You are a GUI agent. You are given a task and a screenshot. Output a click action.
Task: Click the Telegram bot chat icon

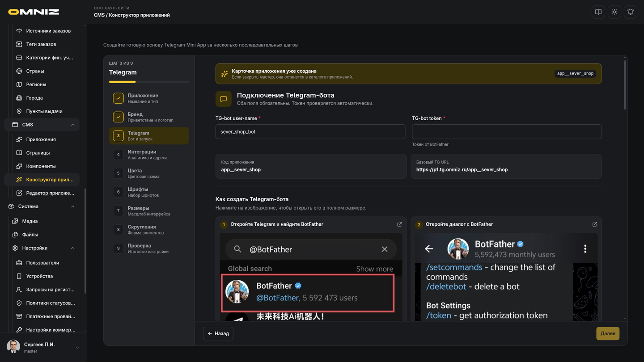[x=224, y=99]
